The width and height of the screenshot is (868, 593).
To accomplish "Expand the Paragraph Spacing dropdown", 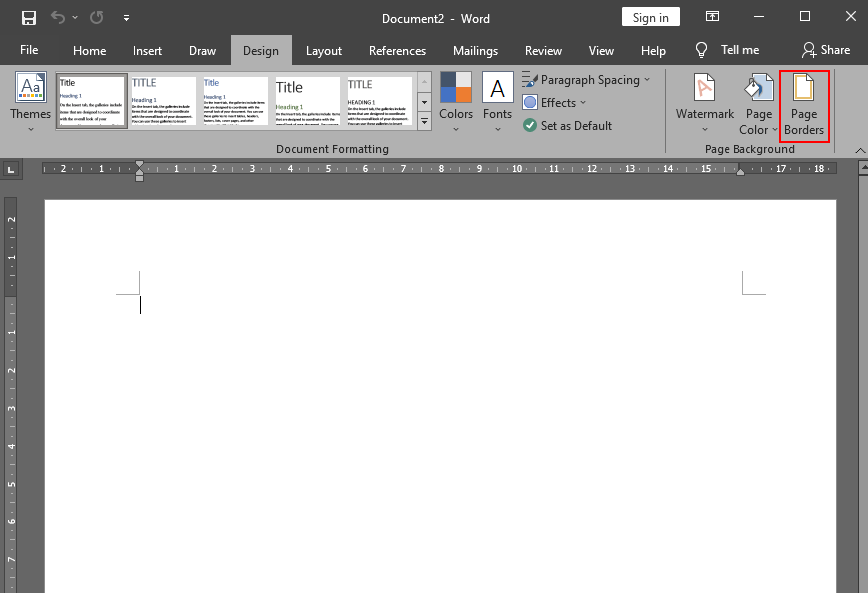I will [586, 79].
